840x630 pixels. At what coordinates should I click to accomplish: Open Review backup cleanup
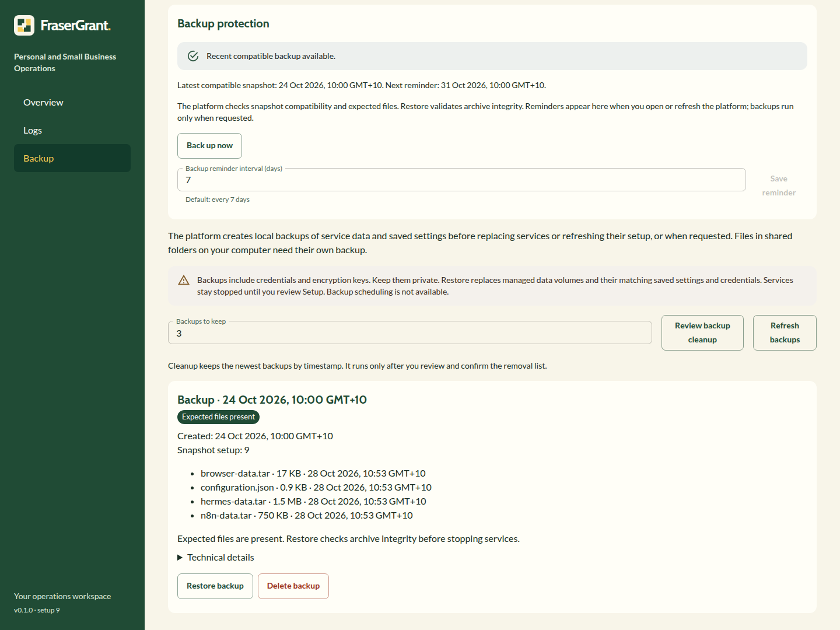click(x=702, y=332)
